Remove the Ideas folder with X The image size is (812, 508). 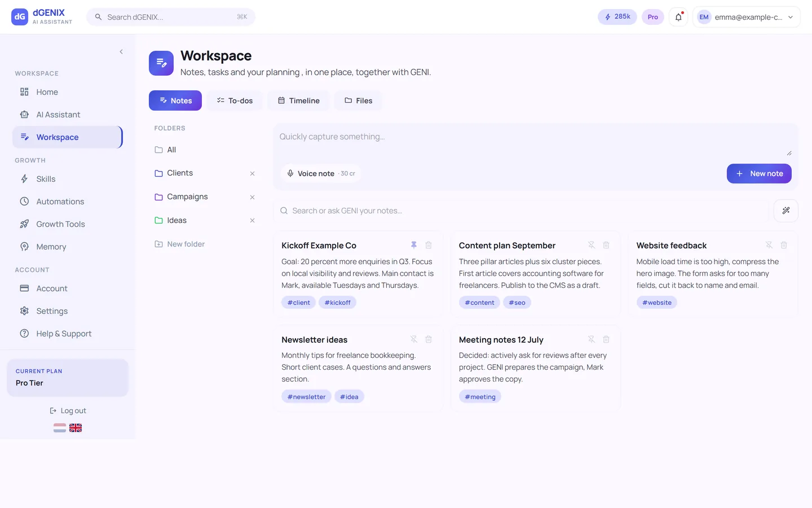pyautogui.click(x=252, y=221)
